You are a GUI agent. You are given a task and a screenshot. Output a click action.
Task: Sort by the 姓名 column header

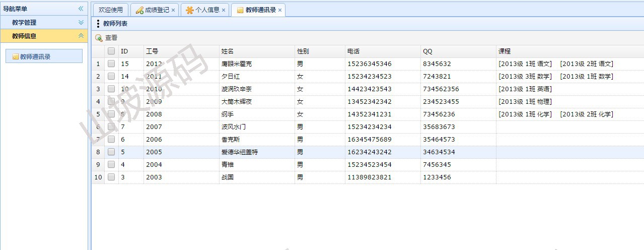click(257, 51)
